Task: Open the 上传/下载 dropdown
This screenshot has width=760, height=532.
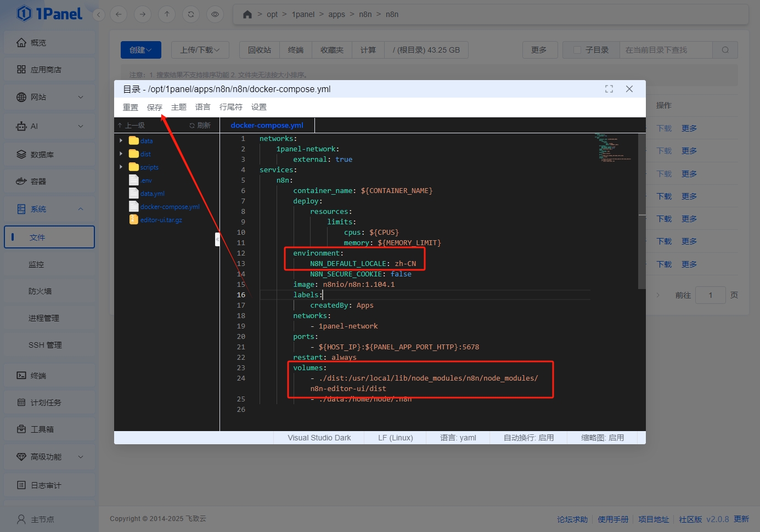Action: (x=200, y=50)
